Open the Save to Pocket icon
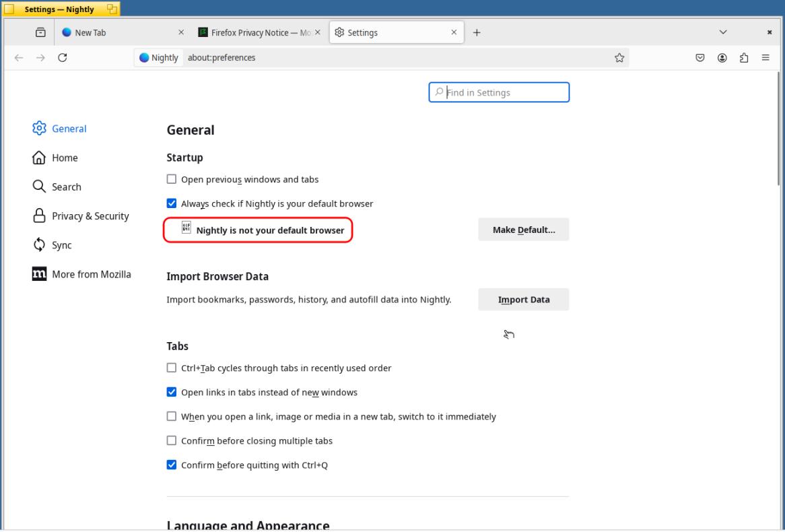This screenshot has width=785, height=532. click(x=700, y=58)
